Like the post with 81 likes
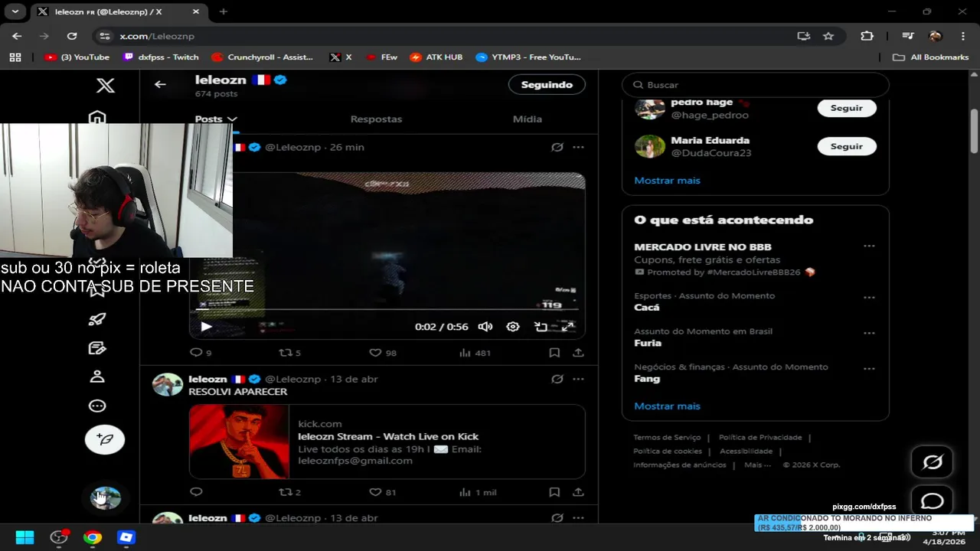 click(375, 492)
